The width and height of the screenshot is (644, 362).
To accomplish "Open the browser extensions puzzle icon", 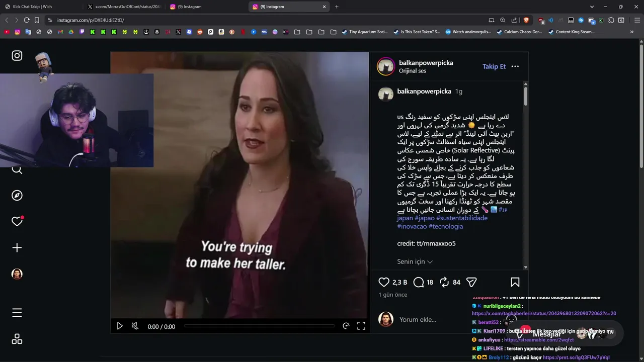I will [611, 20].
